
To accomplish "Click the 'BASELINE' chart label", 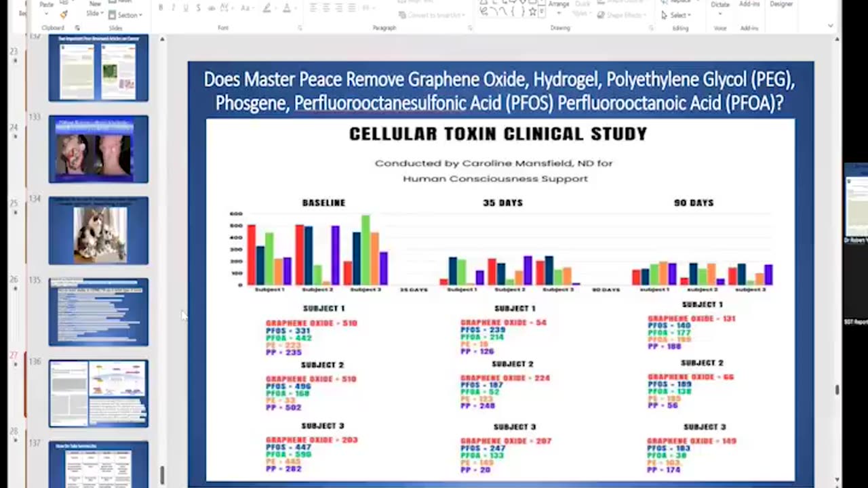I will [x=323, y=203].
